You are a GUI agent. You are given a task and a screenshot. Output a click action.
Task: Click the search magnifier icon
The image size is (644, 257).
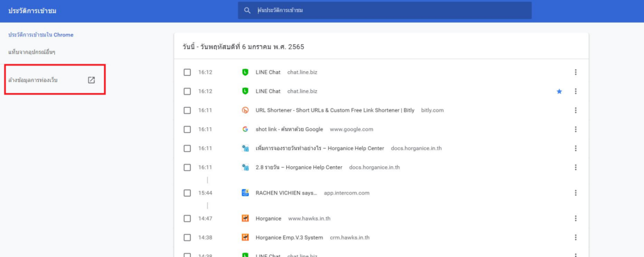pyautogui.click(x=247, y=10)
